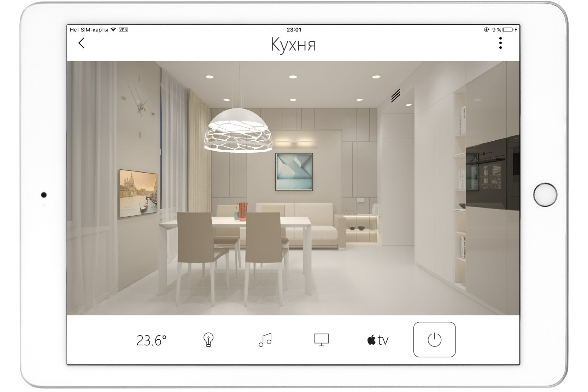Tap the Wi-Fi status icon
This screenshot has height=392, width=588.
click(113, 30)
